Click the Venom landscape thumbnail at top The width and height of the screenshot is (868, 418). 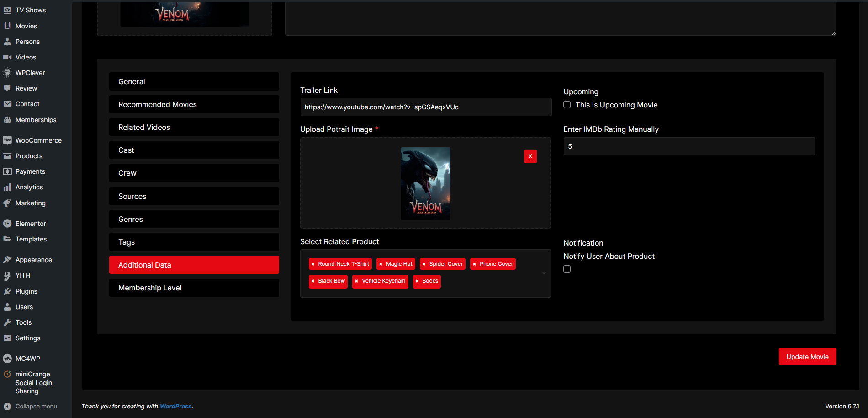click(x=184, y=14)
